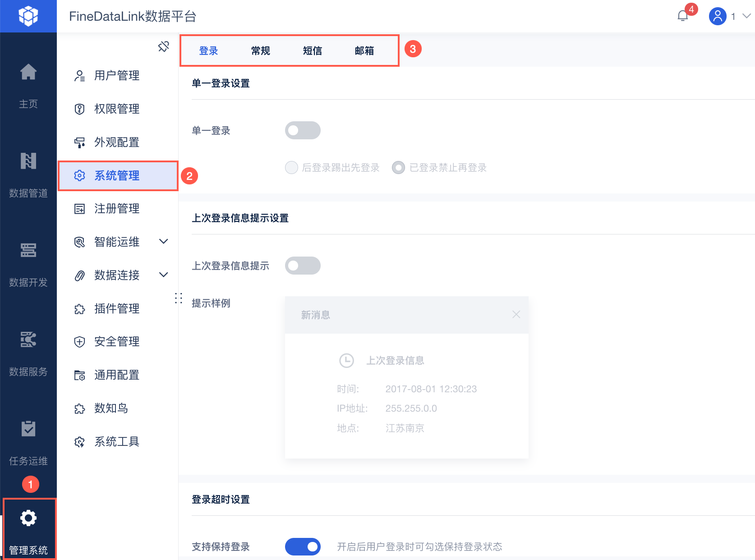Click the 提示样例 label
The image size is (755, 560).
211,303
